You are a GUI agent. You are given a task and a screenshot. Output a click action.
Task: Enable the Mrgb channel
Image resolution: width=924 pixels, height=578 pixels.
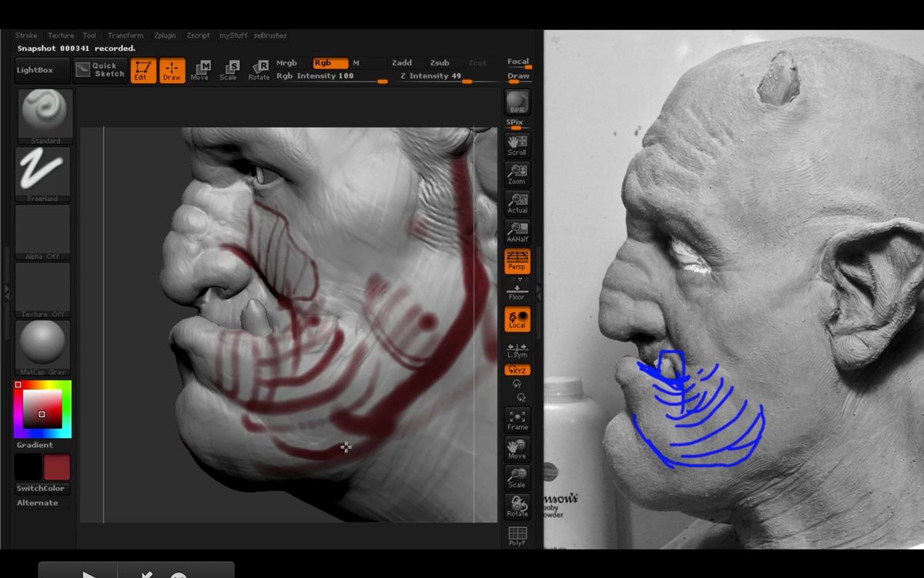286,63
